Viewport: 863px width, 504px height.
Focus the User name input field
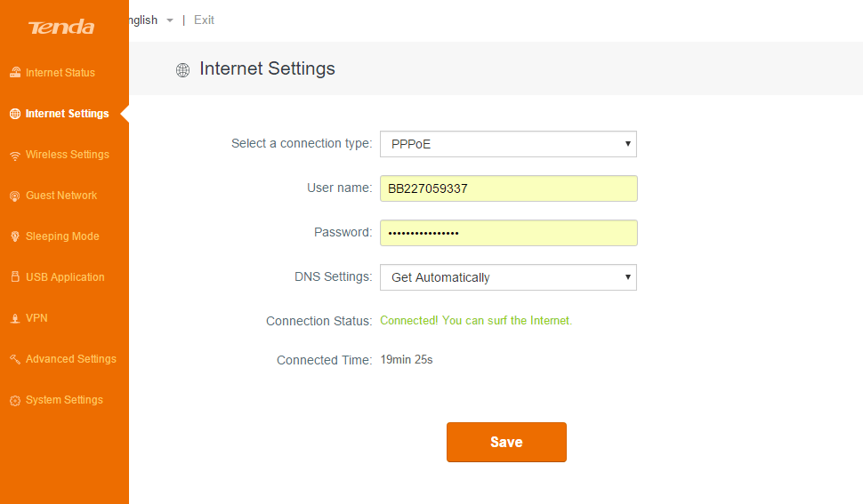tap(508, 188)
